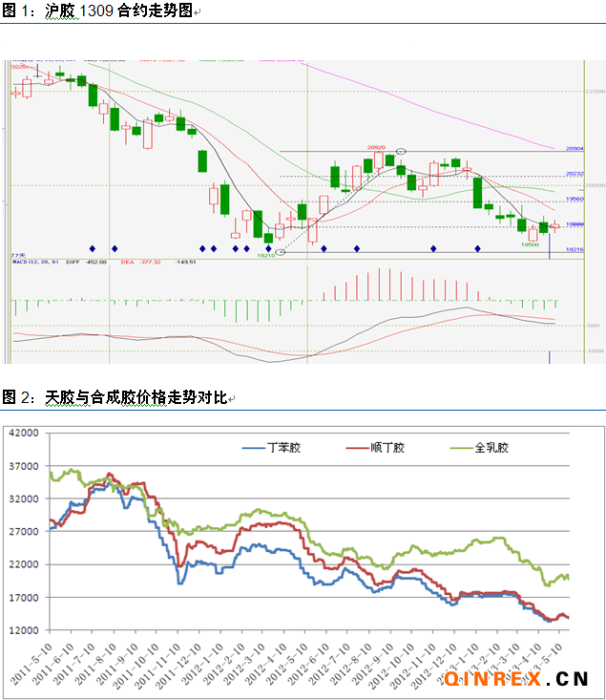Click the red 20920 price label
The width and height of the screenshot is (606, 700).
(x=376, y=148)
